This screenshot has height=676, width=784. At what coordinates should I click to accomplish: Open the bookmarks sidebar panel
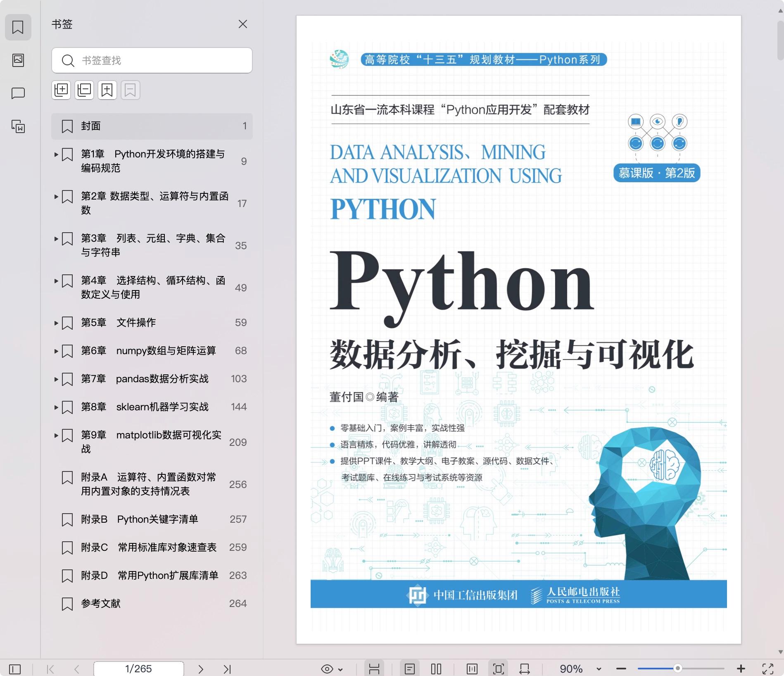(18, 27)
